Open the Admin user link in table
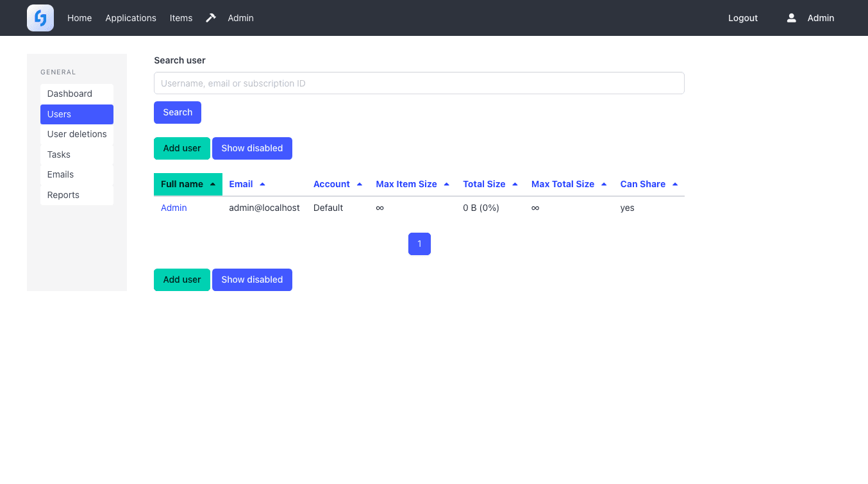Screen dimensions: 868x484 tap(174, 208)
